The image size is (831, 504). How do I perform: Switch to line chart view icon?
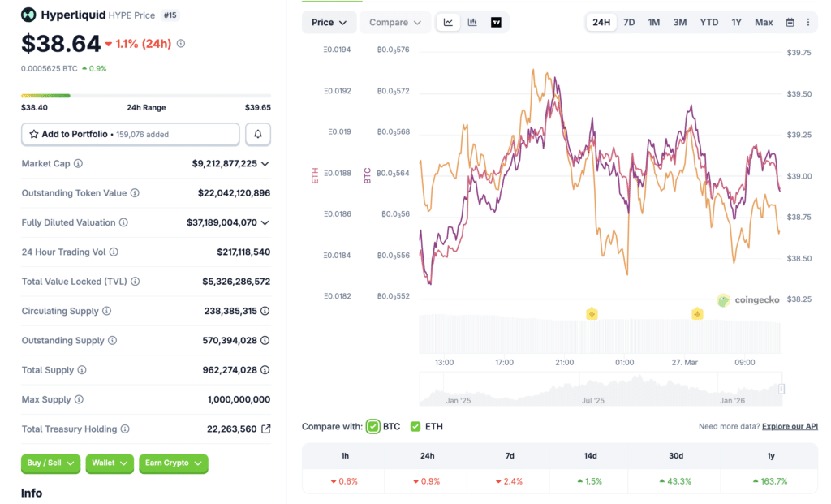pos(448,22)
